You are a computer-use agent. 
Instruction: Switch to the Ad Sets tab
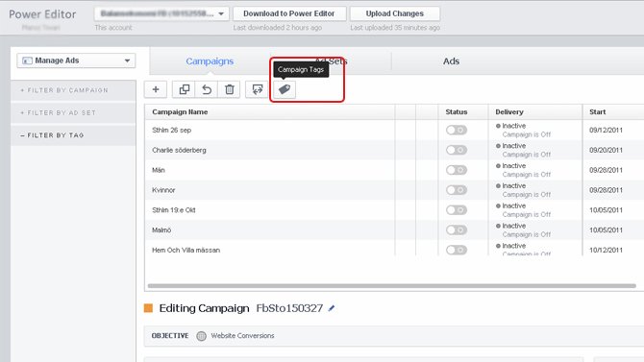[x=331, y=61]
